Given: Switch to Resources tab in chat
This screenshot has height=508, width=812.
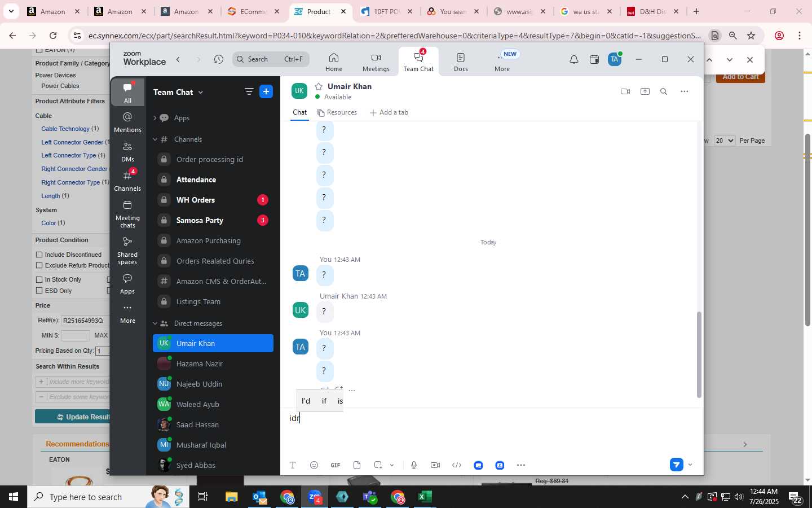Looking at the screenshot, I should (x=337, y=112).
